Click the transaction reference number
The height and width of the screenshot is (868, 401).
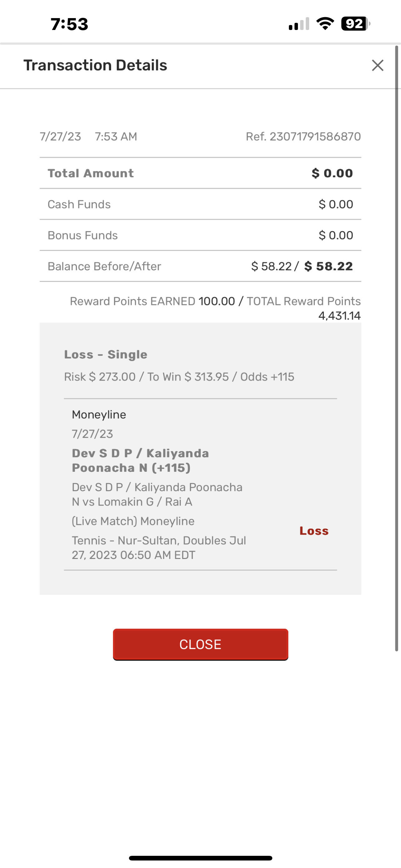point(303,137)
